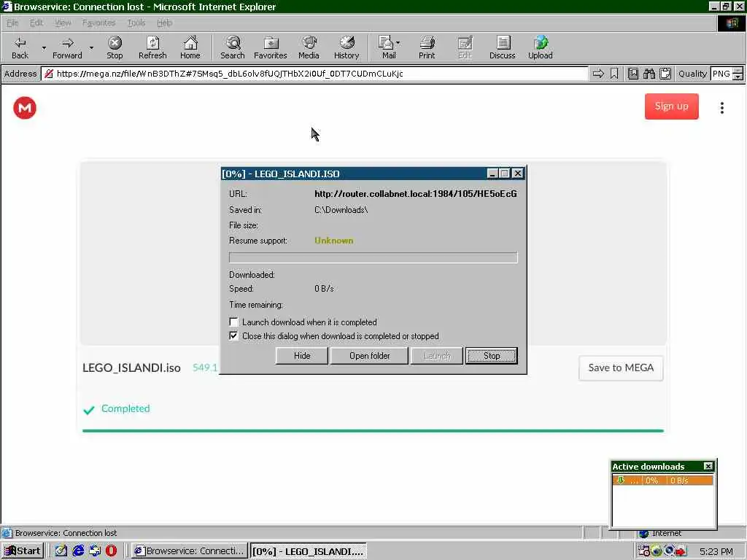Click the clipboard icon near Quality
747x560 pixels.
pyautogui.click(x=665, y=74)
